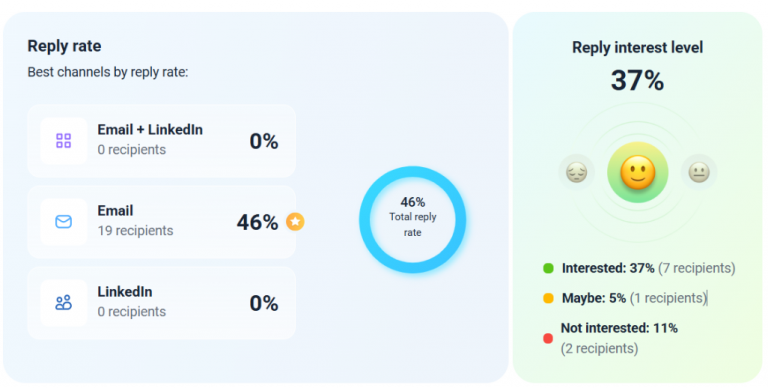Click the LinkedIn people icon
768x388 pixels.
click(64, 303)
